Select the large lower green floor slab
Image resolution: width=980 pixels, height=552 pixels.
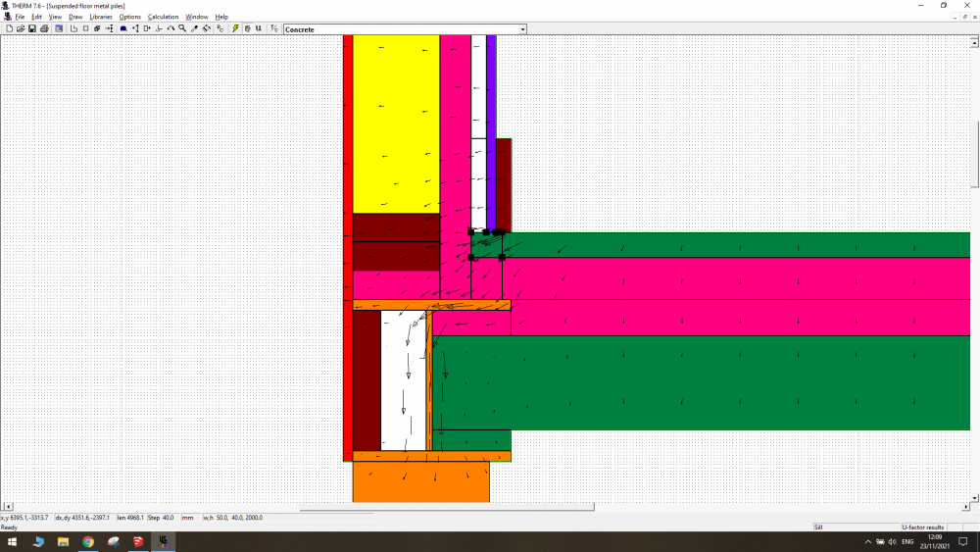(x=700, y=382)
